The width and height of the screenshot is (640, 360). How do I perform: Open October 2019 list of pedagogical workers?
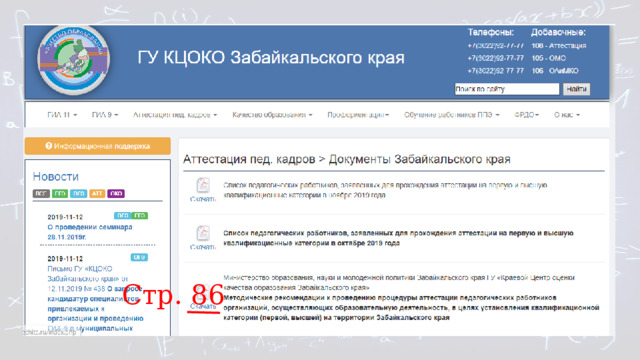point(398,238)
